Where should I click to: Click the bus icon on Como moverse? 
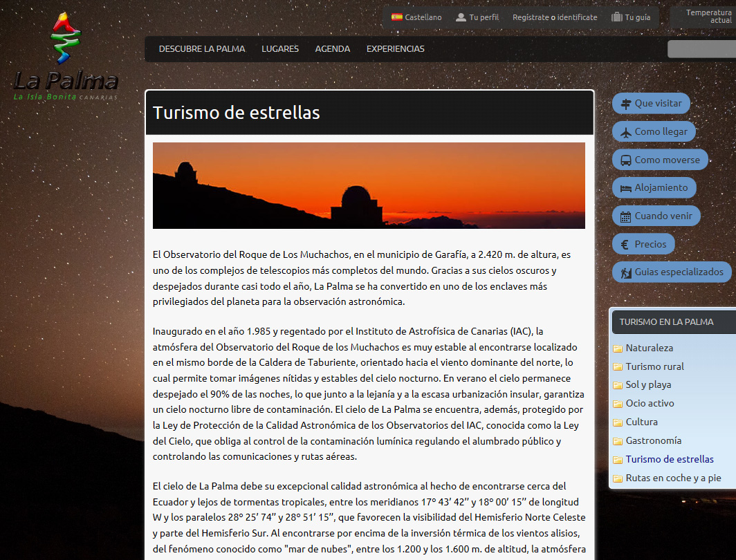(x=625, y=160)
